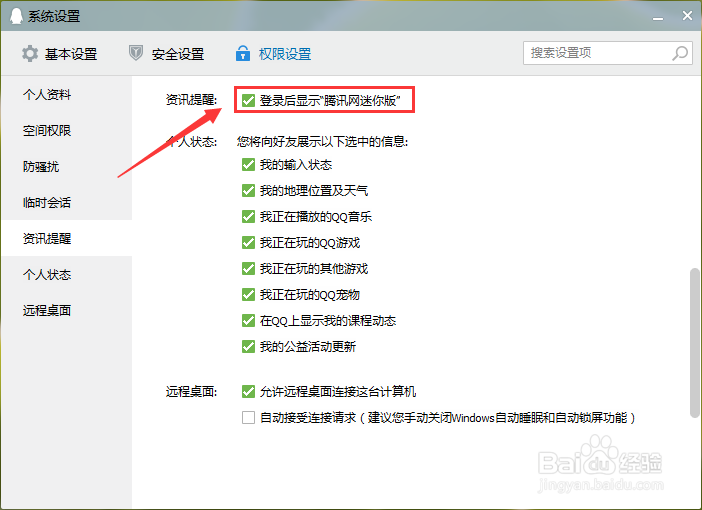Image resolution: width=702 pixels, height=510 pixels.
Task: Select the 权限设置 tab
Action: coord(274,54)
